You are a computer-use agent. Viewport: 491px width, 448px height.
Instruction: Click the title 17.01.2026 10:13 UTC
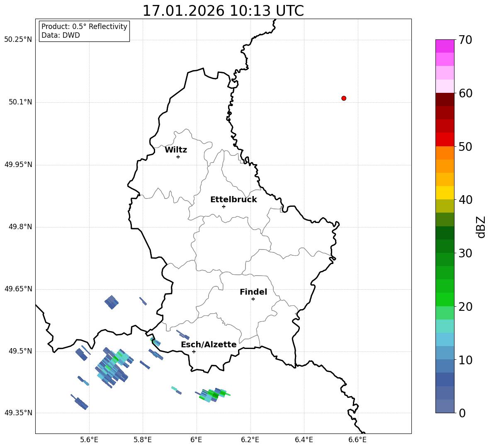click(223, 11)
